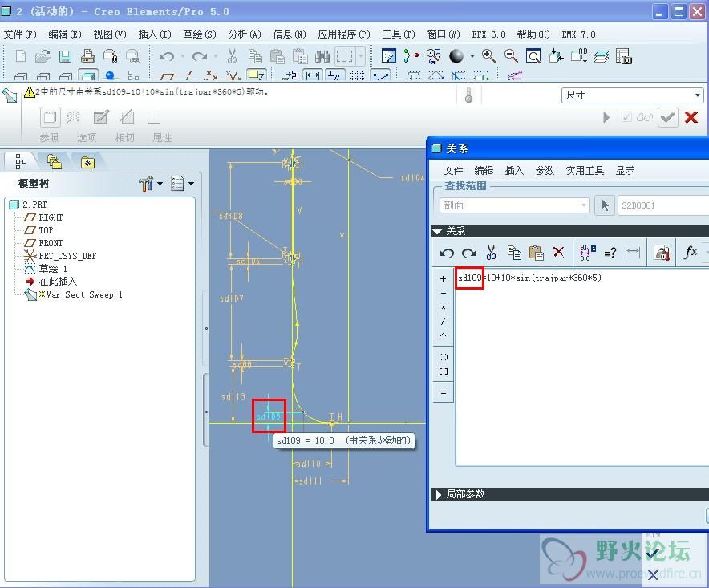Screen dimensions: 709x588
Task: Toggle dimension names/values switch icon
Action: (587, 253)
